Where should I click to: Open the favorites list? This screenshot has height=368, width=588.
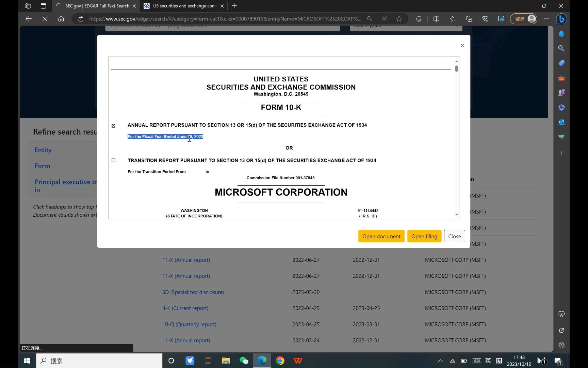click(453, 19)
